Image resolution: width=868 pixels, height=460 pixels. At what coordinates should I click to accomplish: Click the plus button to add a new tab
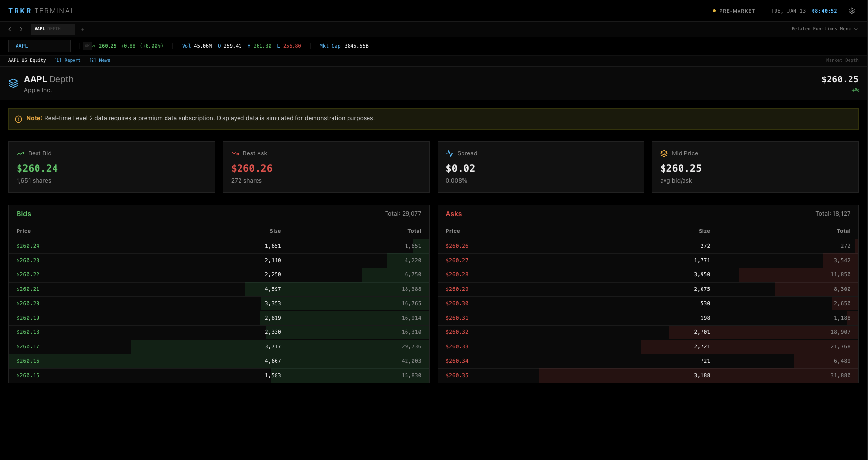click(x=82, y=29)
